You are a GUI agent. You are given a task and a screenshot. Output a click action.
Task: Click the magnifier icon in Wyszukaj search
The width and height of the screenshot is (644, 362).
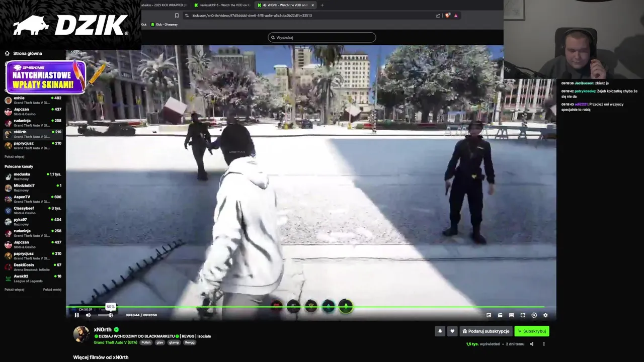273,37
